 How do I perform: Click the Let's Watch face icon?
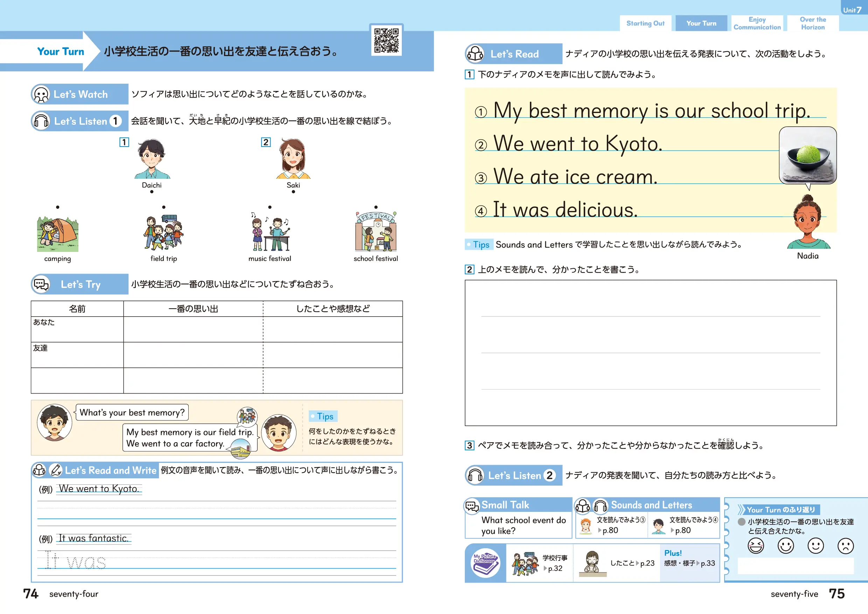(41, 94)
